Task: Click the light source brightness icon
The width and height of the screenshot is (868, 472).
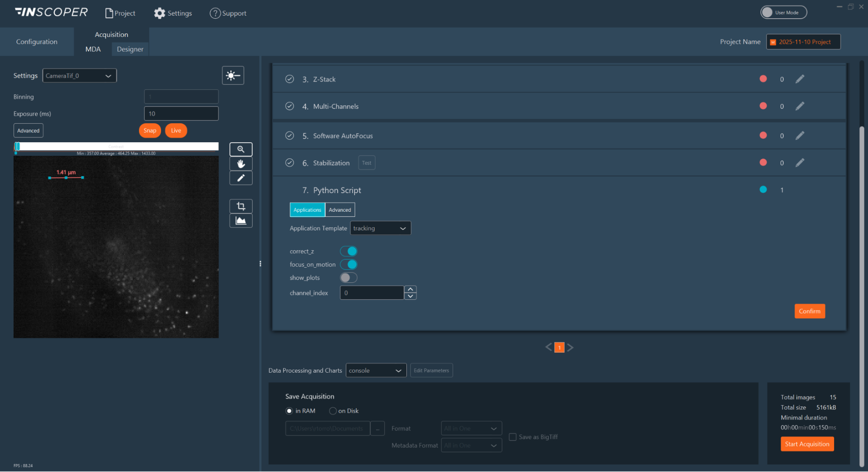Action: (x=233, y=75)
